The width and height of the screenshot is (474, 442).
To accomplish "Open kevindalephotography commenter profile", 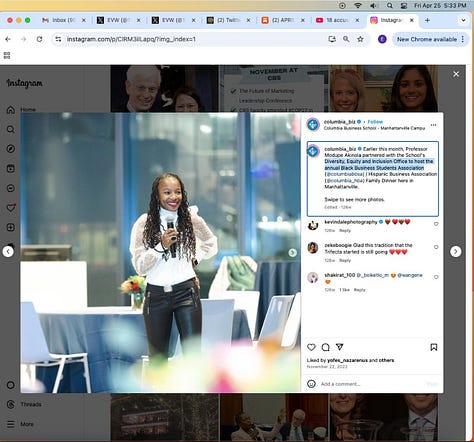I will pyautogui.click(x=351, y=222).
